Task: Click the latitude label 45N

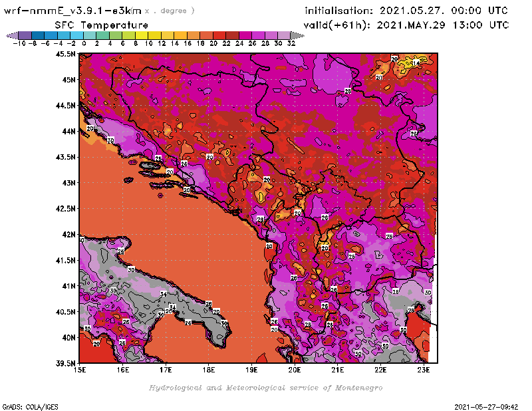Action: (68, 80)
